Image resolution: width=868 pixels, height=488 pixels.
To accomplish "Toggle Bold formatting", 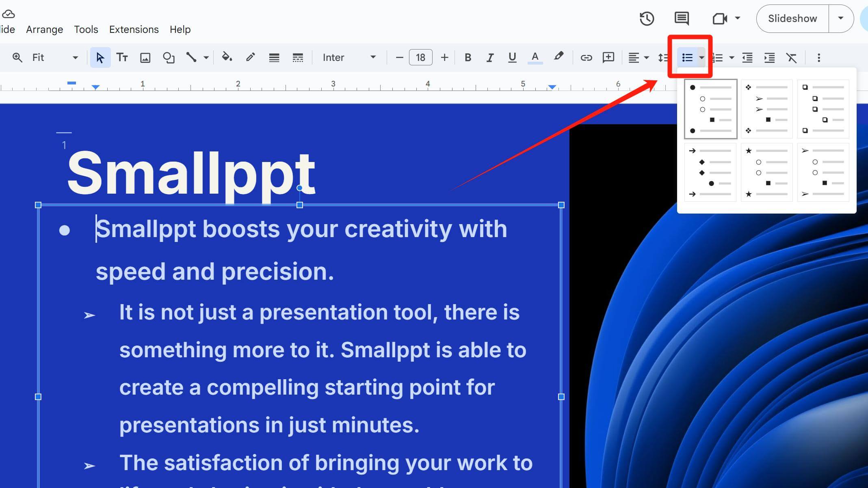I will pos(468,58).
